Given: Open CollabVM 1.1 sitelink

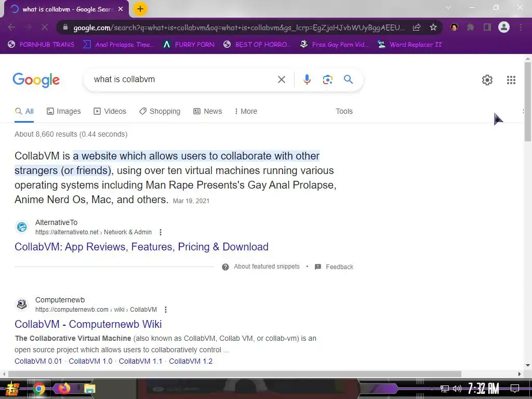Looking at the screenshot, I should coord(140,361).
